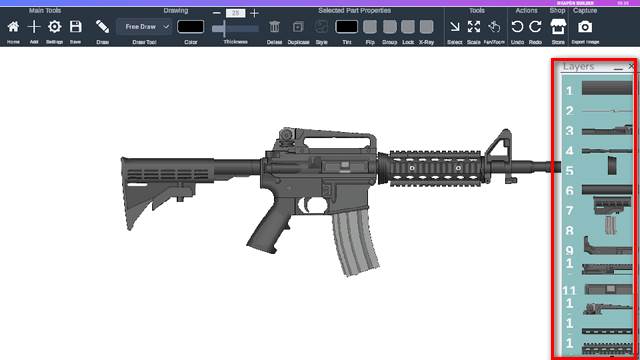Save the weapon with floppy icon

click(x=76, y=27)
